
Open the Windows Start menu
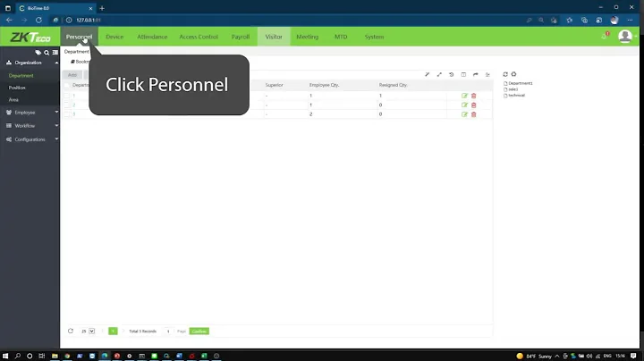[5, 356]
